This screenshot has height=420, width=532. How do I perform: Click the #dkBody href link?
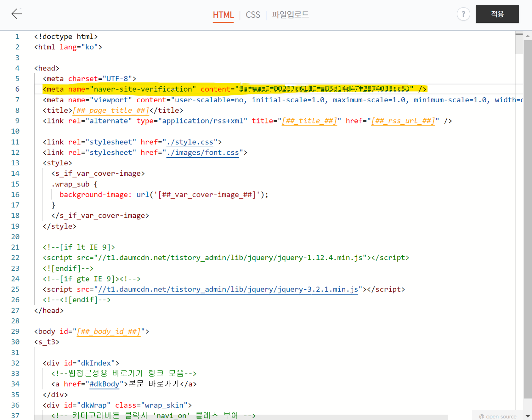(x=104, y=384)
